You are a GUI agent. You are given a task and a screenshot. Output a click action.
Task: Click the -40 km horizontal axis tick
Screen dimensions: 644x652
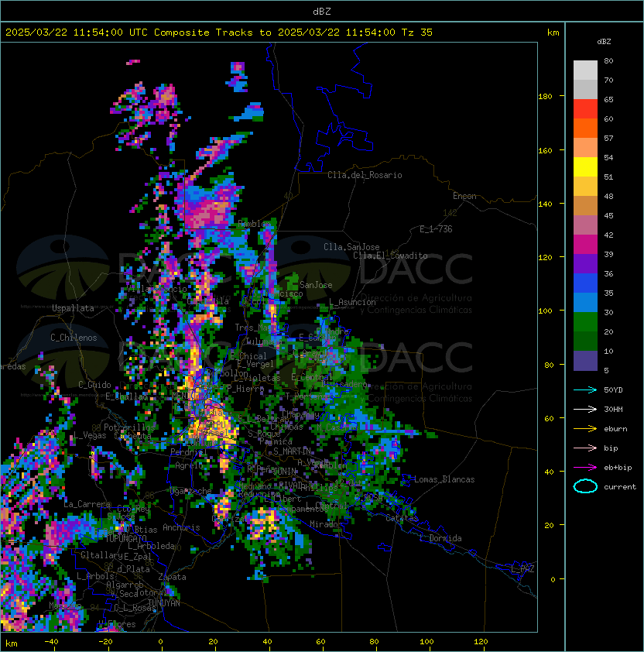(x=51, y=642)
